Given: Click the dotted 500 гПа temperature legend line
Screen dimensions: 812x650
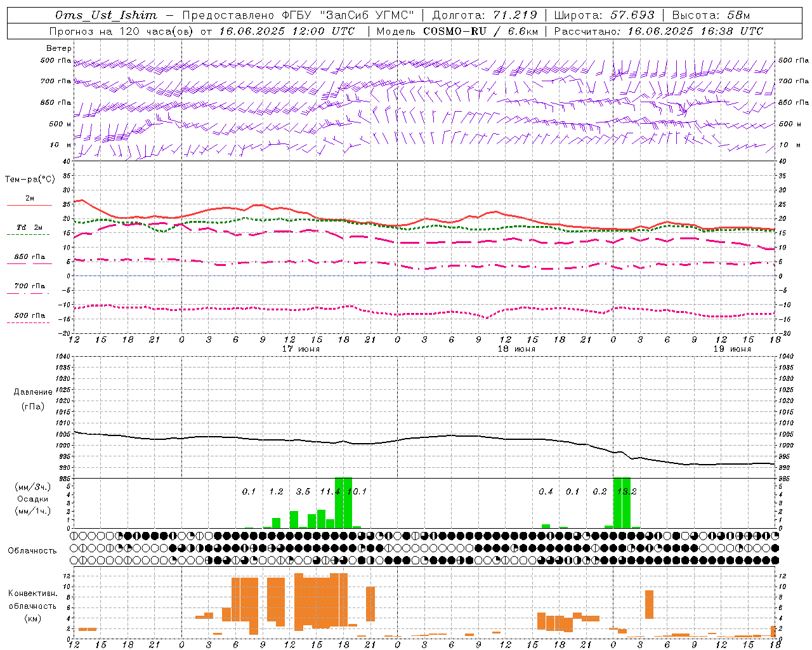Looking at the screenshot, I should 28,323.
